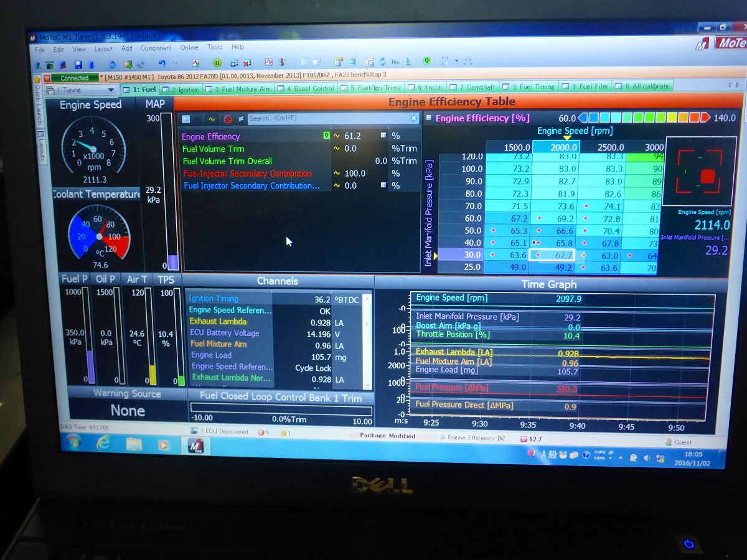The height and width of the screenshot is (560, 747).
Task: Toggle the green Q marker on Engine Efficiency row
Action: tap(326, 136)
